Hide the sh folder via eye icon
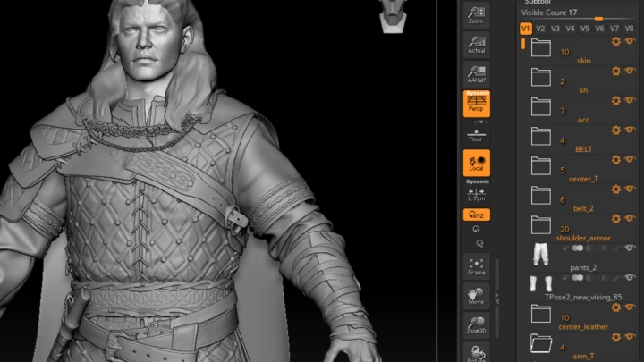This screenshot has width=644, height=362. [x=630, y=71]
